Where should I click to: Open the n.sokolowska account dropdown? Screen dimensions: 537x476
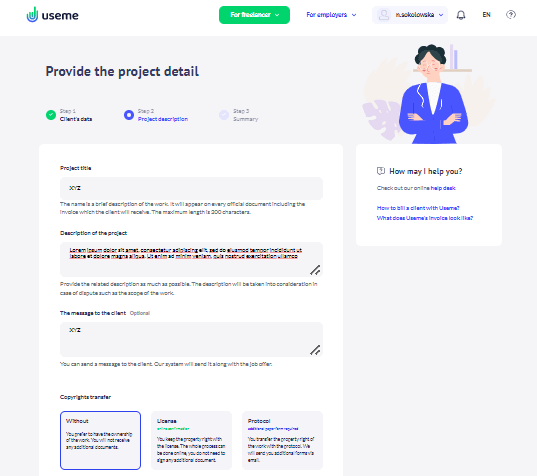pyautogui.click(x=410, y=15)
